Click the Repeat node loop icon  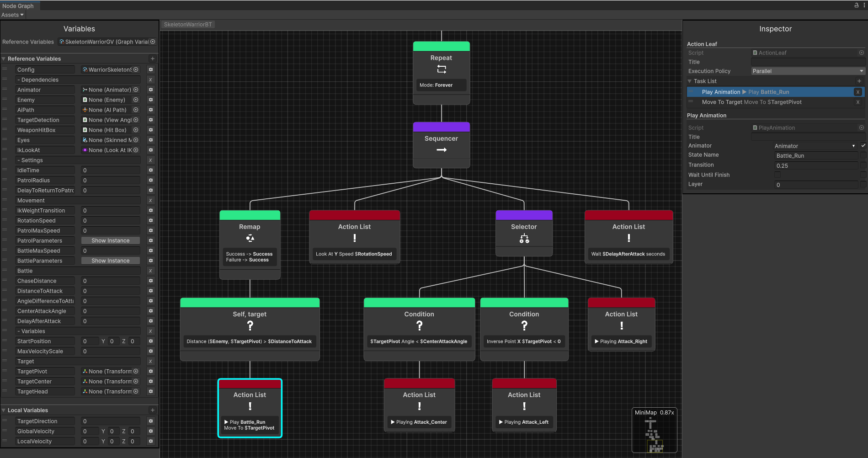[441, 69]
